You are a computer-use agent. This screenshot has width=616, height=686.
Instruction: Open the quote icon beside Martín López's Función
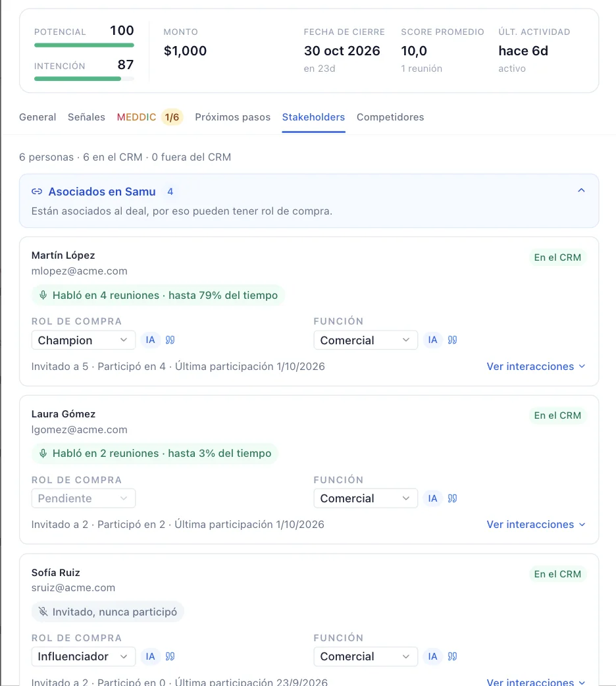pos(452,340)
